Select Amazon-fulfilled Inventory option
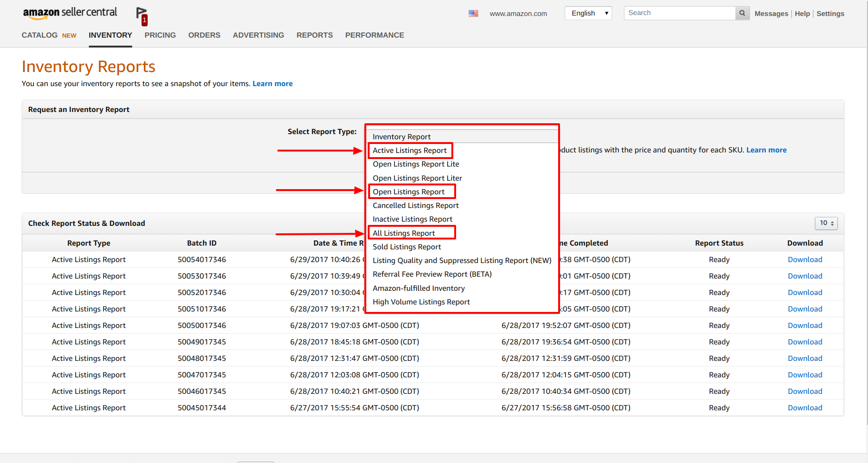The width and height of the screenshot is (868, 463). (462, 288)
